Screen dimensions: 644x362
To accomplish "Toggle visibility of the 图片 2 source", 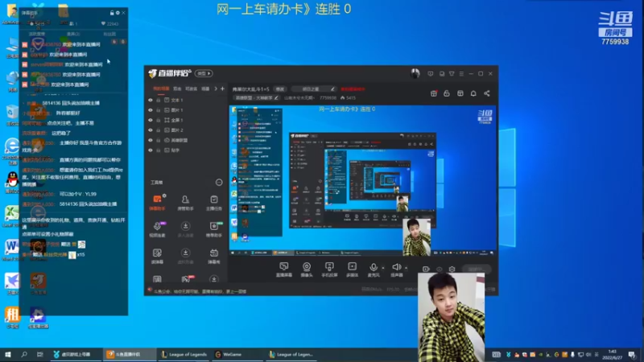I will tap(151, 130).
